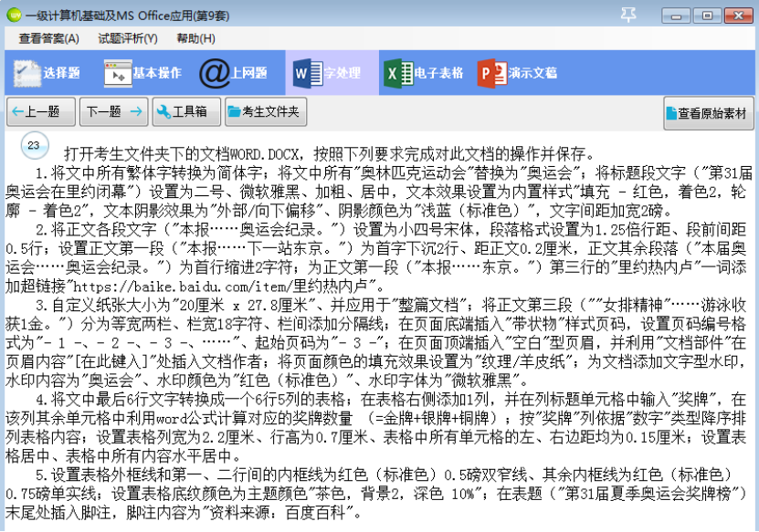Screen dimensions: 759x532
Task: Go to previous question with 上一题
Action: pyautogui.click(x=41, y=111)
